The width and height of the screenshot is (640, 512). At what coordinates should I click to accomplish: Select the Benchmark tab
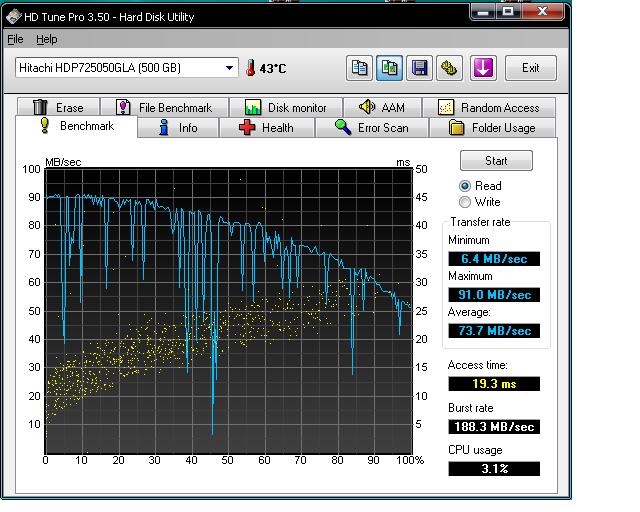pyautogui.click(x=77, y=126)
